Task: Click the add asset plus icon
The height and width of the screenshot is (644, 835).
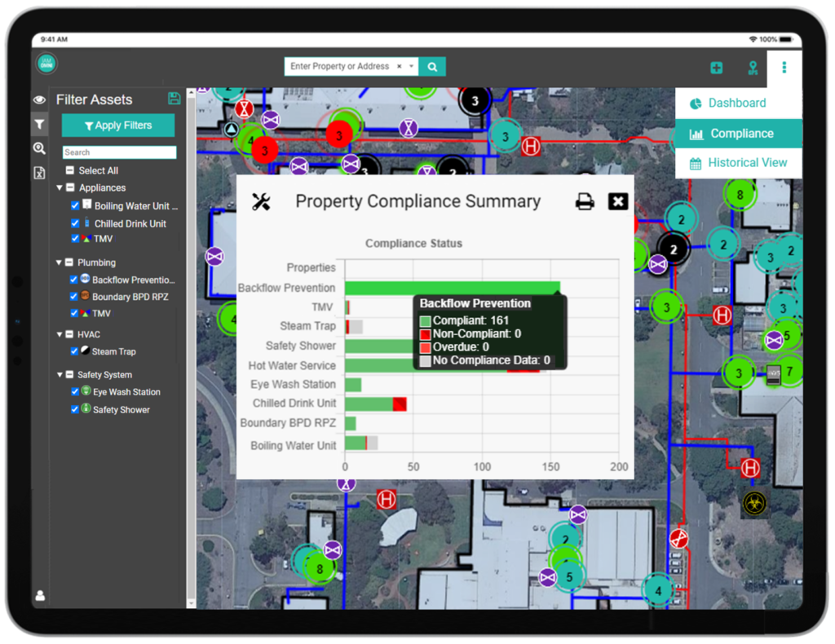Action: [717, 68]
